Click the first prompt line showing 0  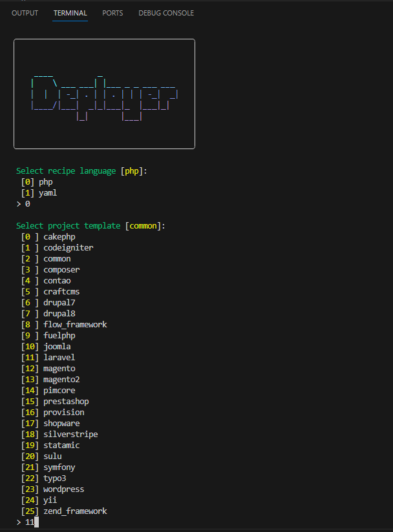tap(27, 204)
